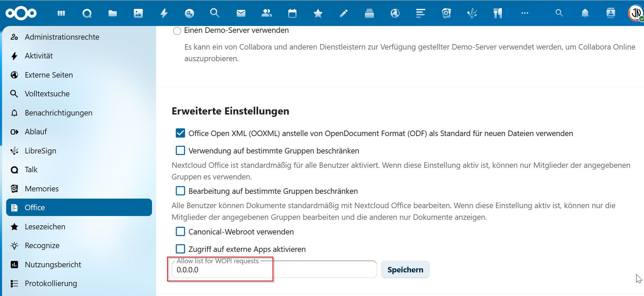Go to Protokollierung settings section
This screenshot has height=296, width=644.
[x=51, y=283]
